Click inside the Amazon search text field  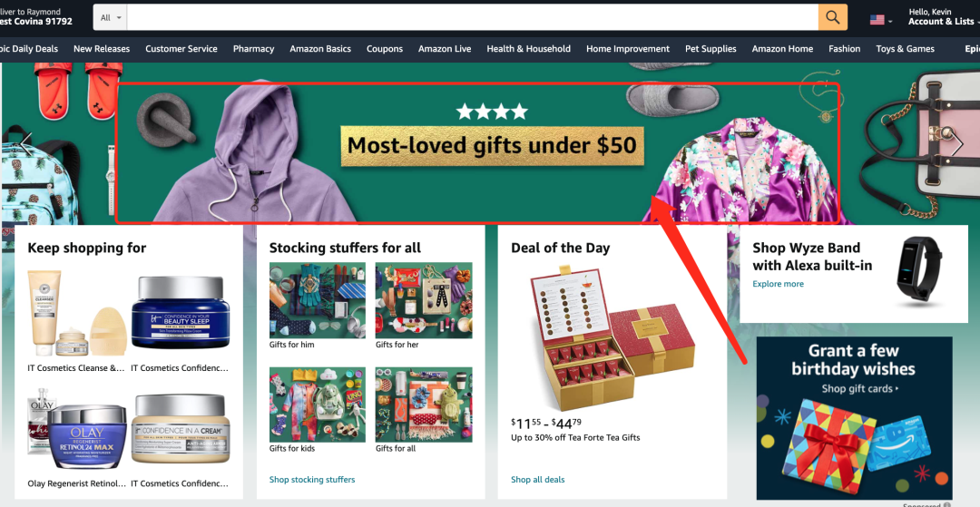(473, 17)
